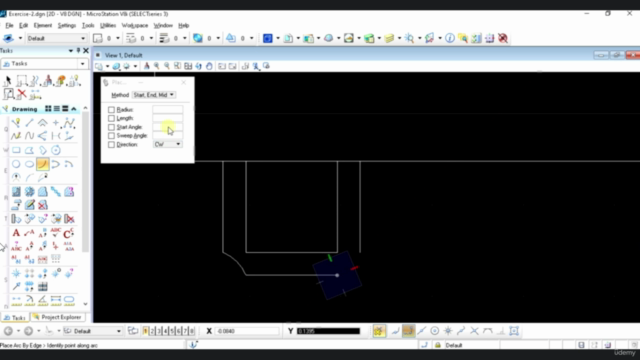Click the Level Display icon in main toolbar

389,38
